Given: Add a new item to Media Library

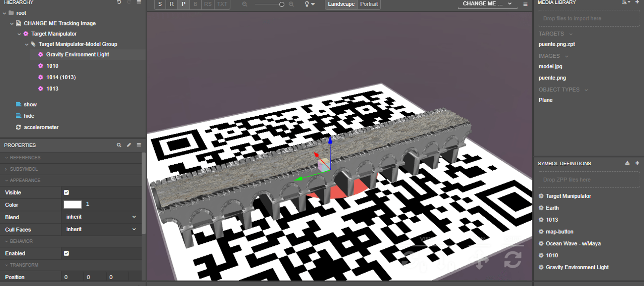Looking at the screenshot, I should (637, 2).
